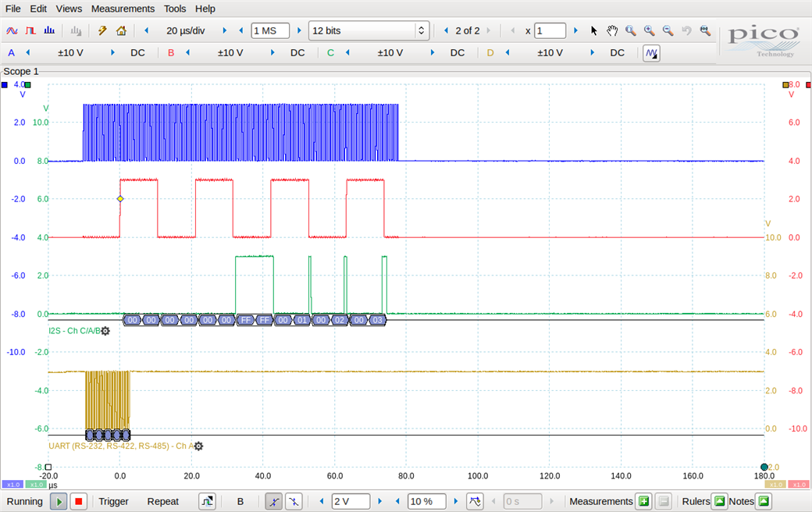Click the trigger threshold 2 V field
812x512 pixels.
351,501
